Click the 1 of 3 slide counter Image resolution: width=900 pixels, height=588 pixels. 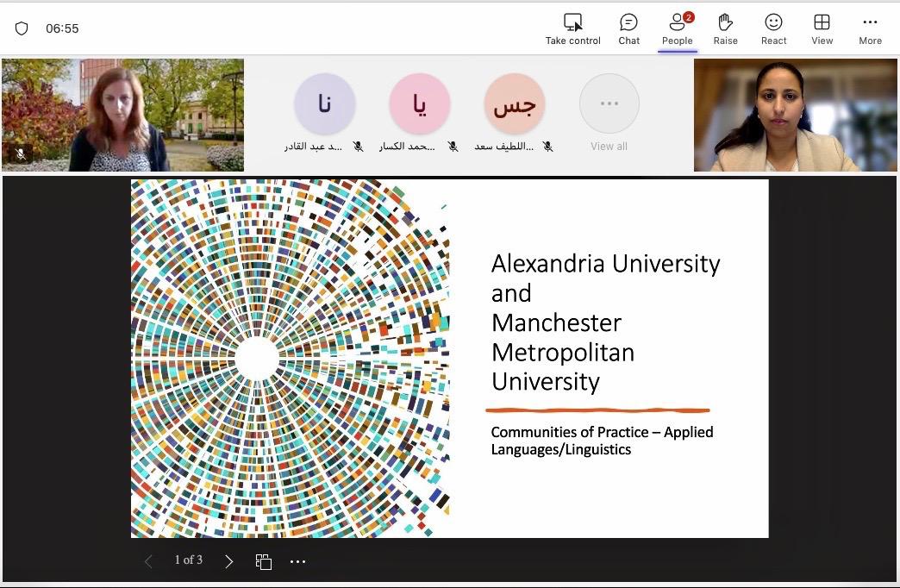pos(188,560)
